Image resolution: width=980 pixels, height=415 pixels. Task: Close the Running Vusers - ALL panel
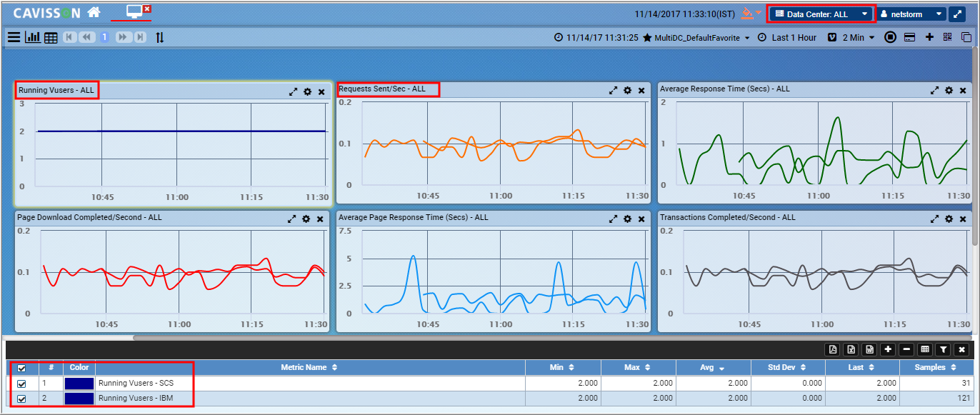[x=321, y=92]
